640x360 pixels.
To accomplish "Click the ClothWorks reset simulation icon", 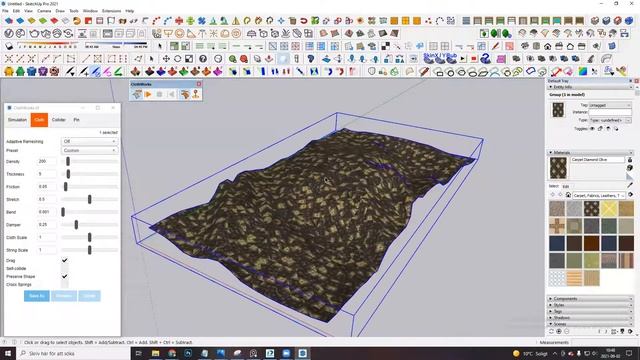I will (x=171, y=94).
